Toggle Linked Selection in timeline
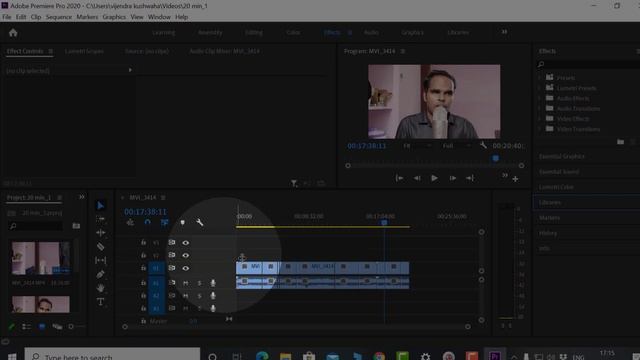Viewport: 640px width, 360px height. 164,222
